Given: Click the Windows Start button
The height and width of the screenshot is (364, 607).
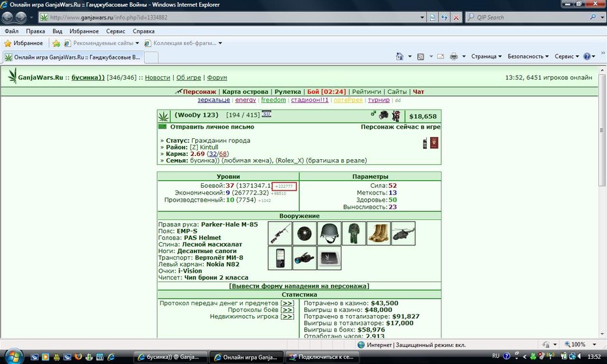Looking at the screenshot, I should pyautogui.click(x=13, y=356).
